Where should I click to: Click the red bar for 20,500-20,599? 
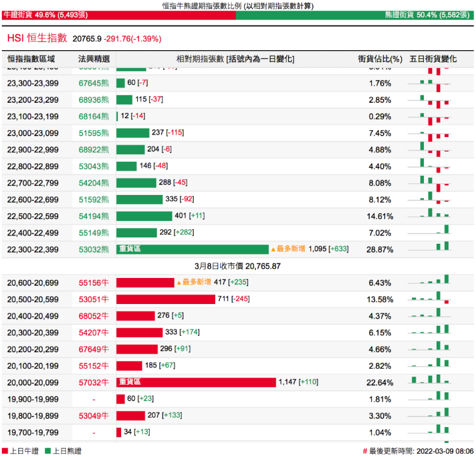click(x=166, y=300)
